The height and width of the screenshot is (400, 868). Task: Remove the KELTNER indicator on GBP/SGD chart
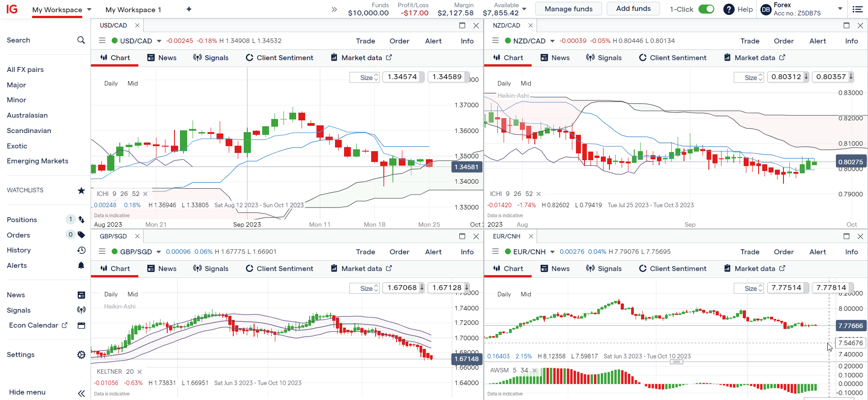[140, 372]
